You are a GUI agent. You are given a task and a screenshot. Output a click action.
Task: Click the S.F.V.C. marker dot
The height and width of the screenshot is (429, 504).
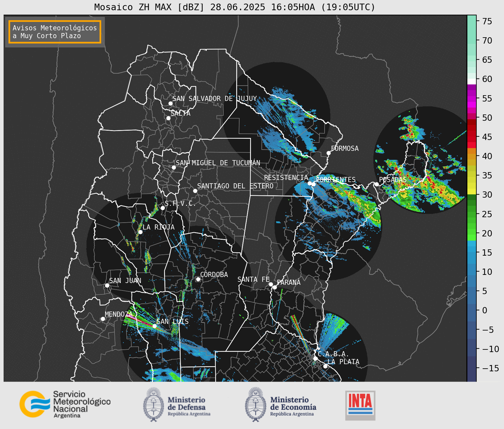click(163, 208)
